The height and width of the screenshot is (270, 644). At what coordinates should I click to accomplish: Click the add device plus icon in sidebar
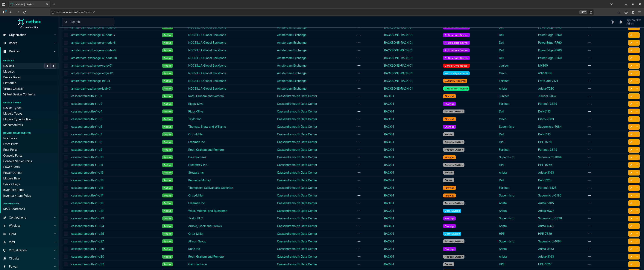[x=47, y=66]
